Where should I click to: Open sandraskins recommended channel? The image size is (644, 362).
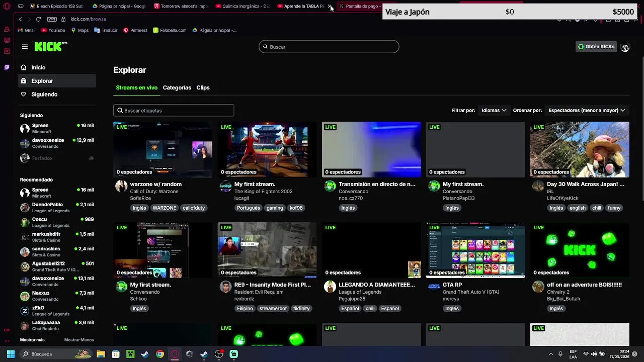click(x=57, y=252)
